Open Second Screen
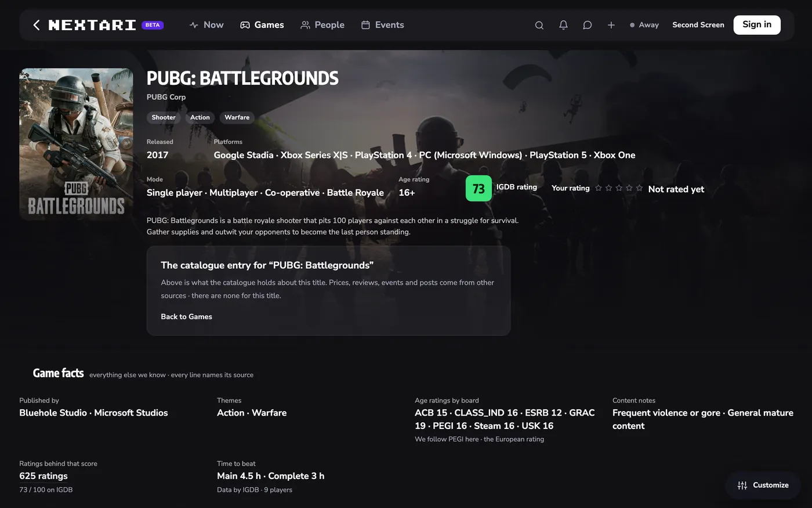 point(698,25)
